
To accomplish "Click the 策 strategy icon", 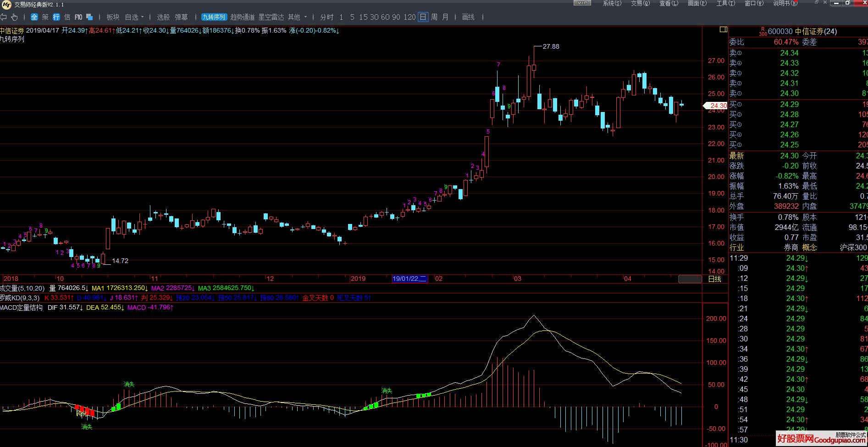I will [x=45, y=17].
